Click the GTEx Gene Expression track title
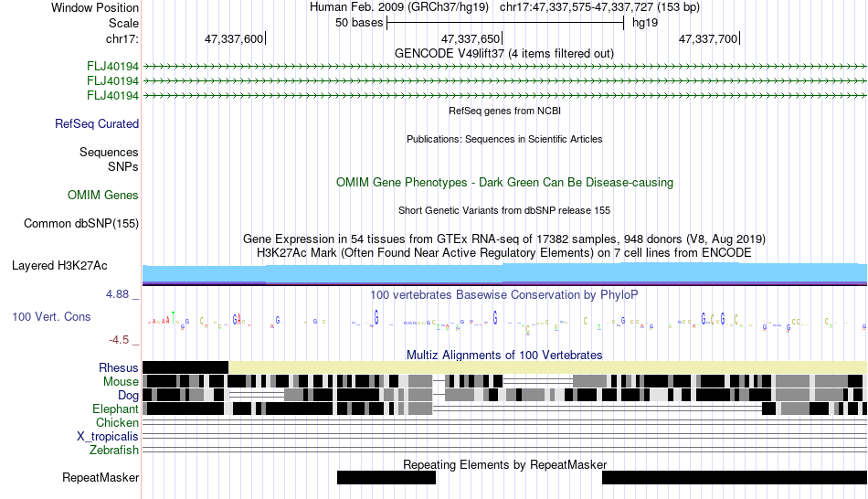 point(504,239)
